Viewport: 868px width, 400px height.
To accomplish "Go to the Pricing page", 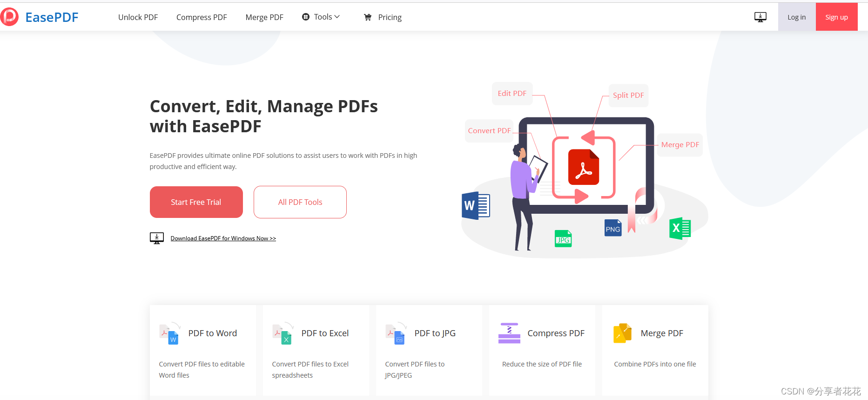I will tap(390, 17).
